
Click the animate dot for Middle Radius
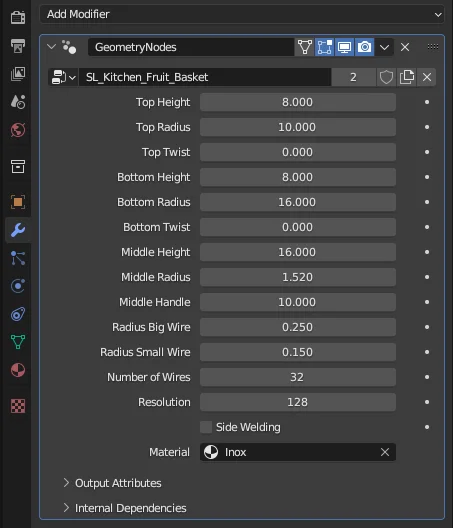tap(427, 277)
